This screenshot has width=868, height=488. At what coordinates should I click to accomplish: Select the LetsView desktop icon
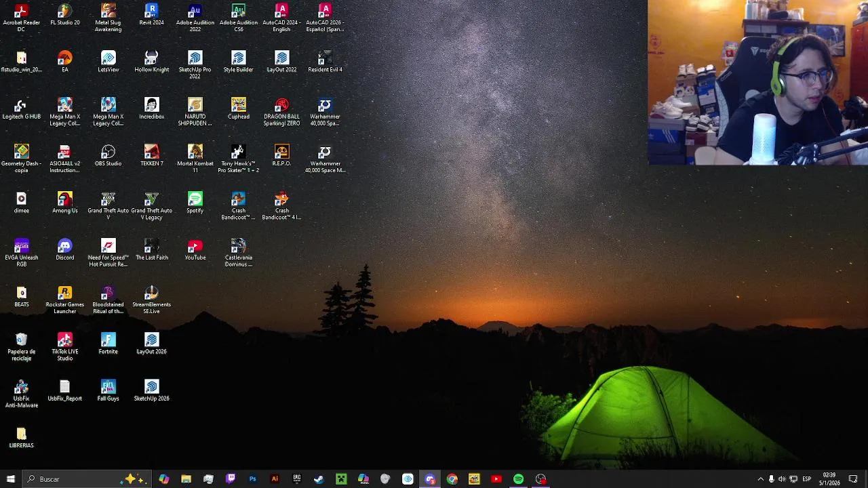(x=108, y=62)
